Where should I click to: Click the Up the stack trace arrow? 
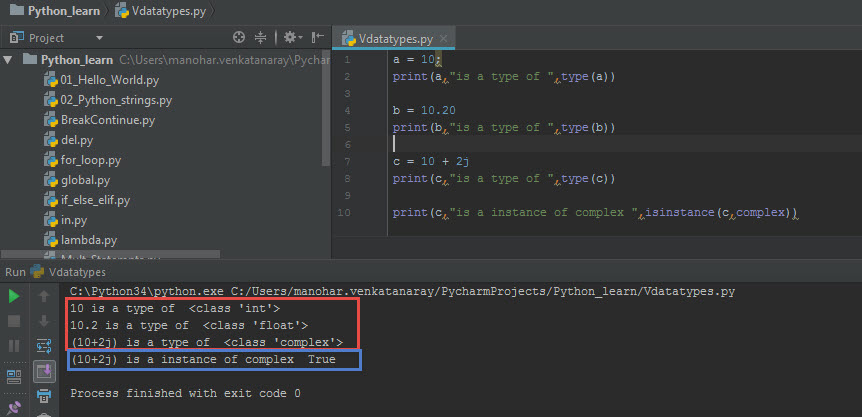click(x=44, y=297)
